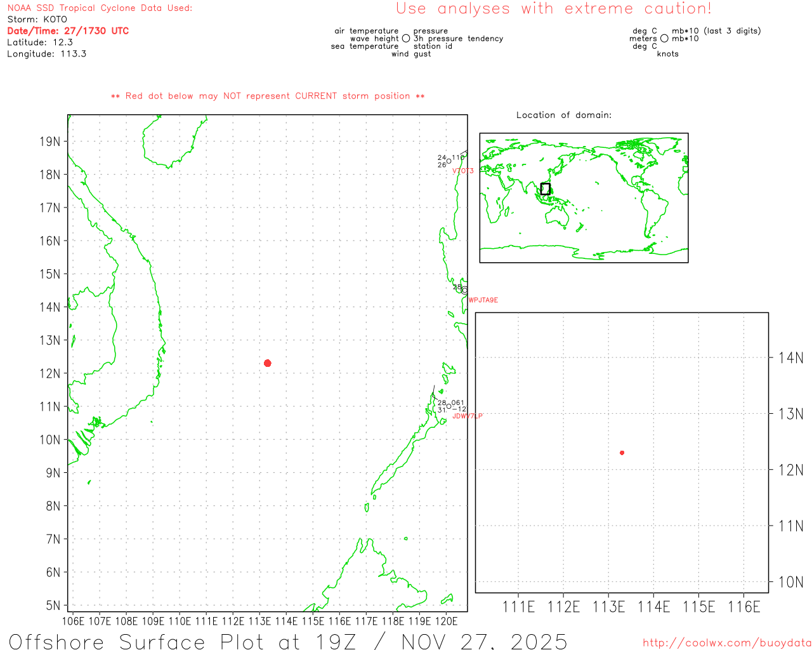This screenshot has width=812, height=650.
Task: Click the Offshore Surface Plot title text
Action: [x=288, y=641]
